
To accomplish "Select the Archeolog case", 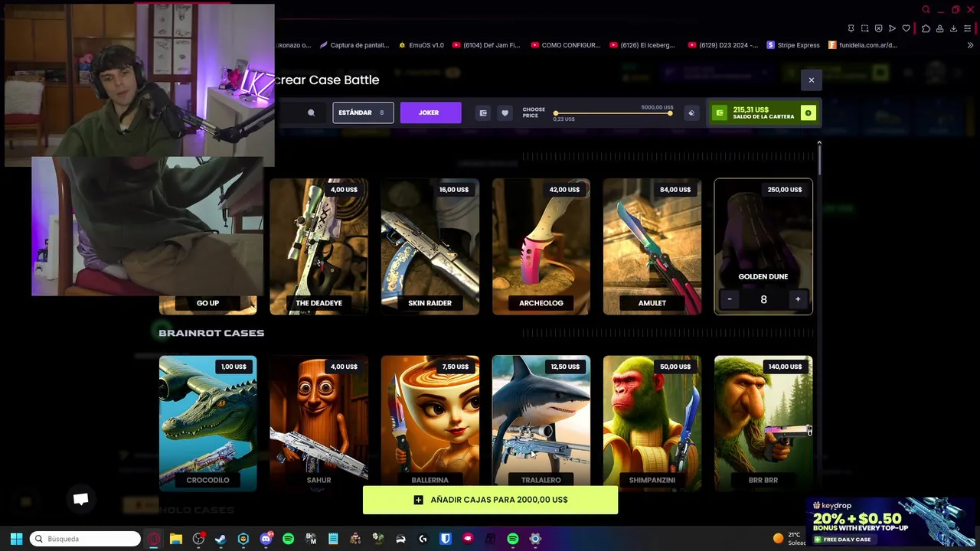I will 541,246.
